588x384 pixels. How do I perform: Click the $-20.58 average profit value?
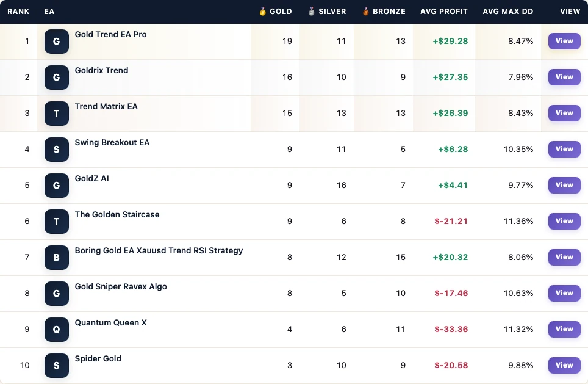(451, 366)
